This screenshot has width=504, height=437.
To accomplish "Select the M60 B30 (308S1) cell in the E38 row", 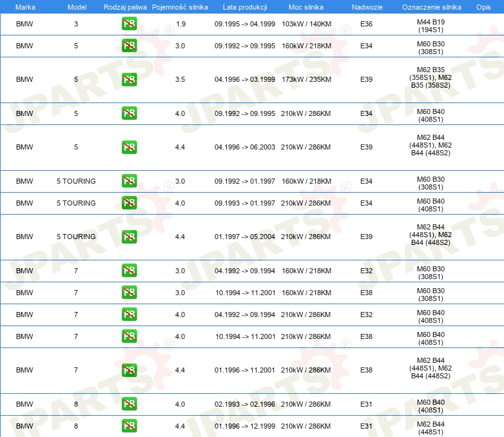I will [x=431, y=295].
